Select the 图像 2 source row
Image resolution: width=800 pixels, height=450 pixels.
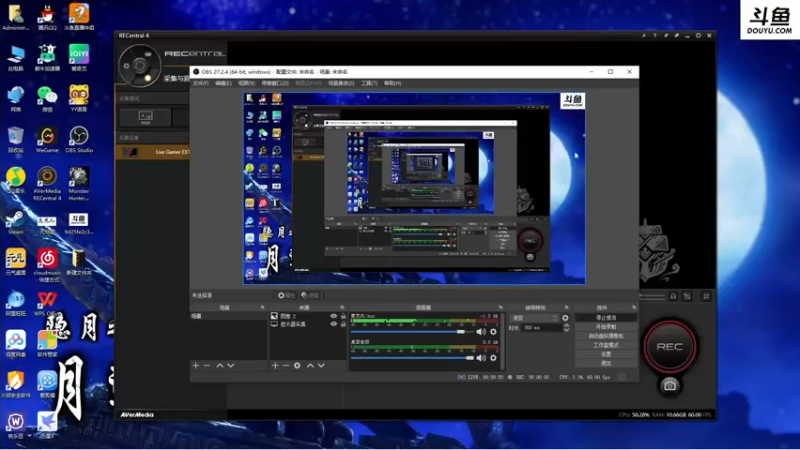[x=308, y=316]
